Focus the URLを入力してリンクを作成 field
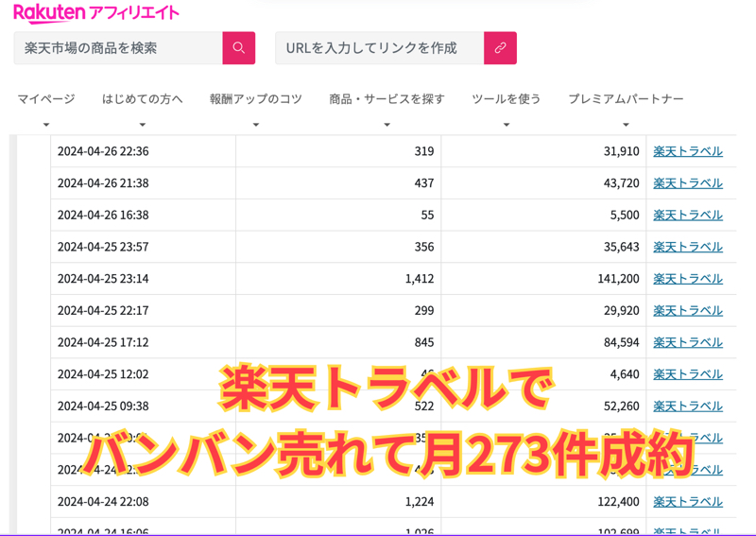This screenshot has height=536, width=756. tap(379, 48)
